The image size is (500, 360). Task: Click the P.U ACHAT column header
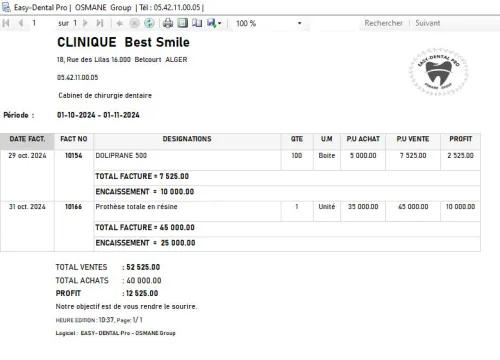363,141
